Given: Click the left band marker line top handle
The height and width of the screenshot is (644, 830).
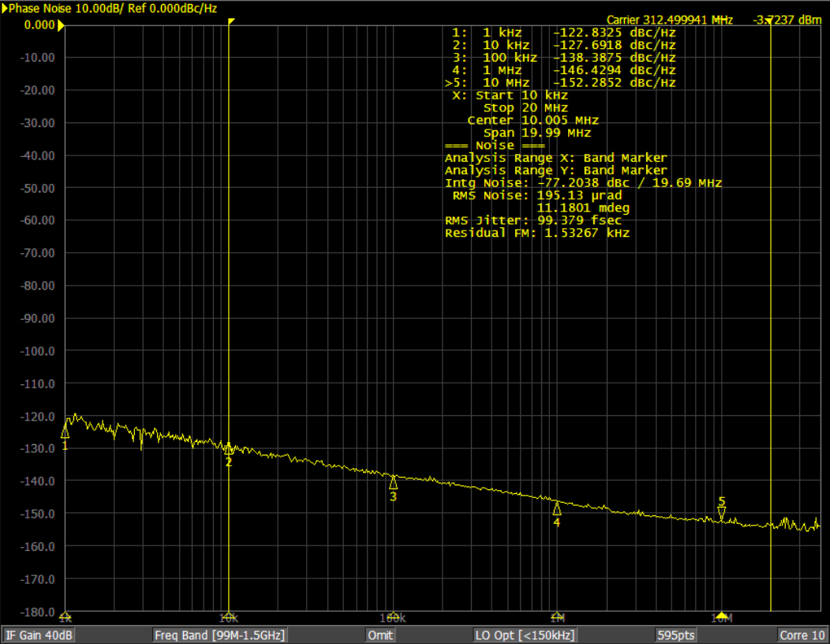Looking at the screenshot, I should 230,21.
